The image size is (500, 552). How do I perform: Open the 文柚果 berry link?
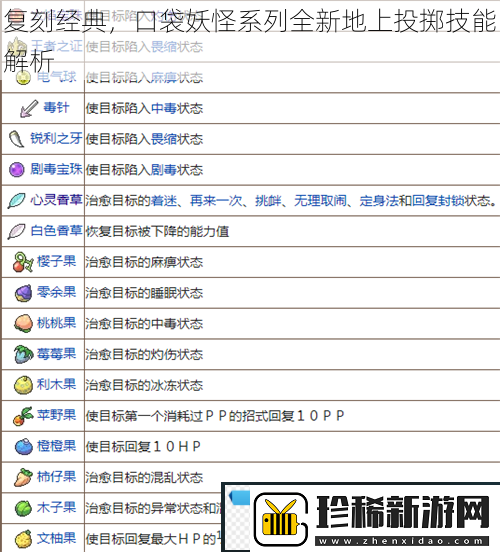point(56,538)
